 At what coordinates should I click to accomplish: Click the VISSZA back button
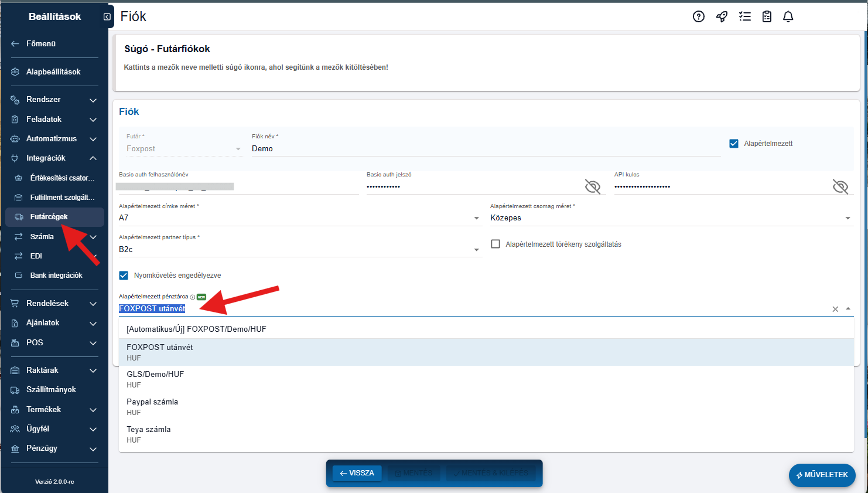(x=357, y=473)
